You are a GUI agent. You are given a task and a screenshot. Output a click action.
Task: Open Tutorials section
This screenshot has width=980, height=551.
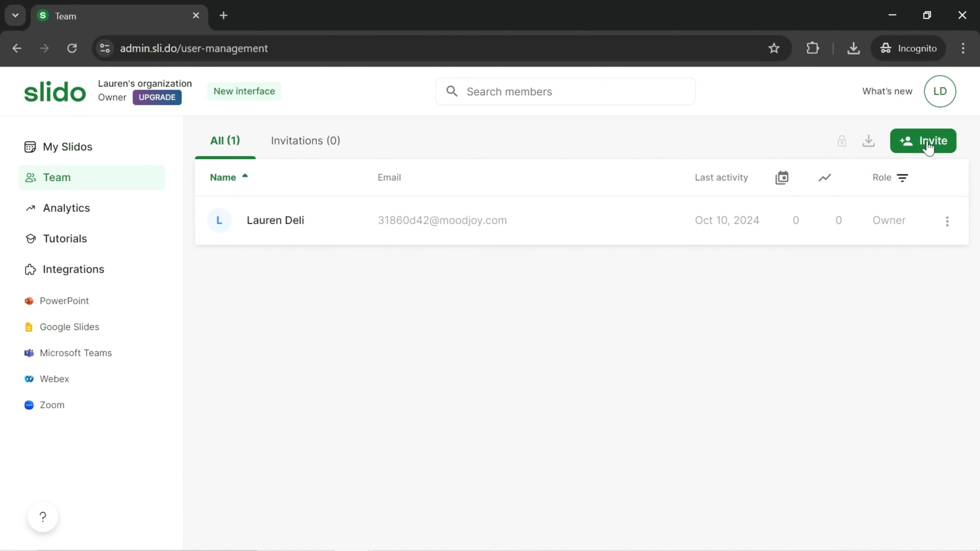pos(65,238)
